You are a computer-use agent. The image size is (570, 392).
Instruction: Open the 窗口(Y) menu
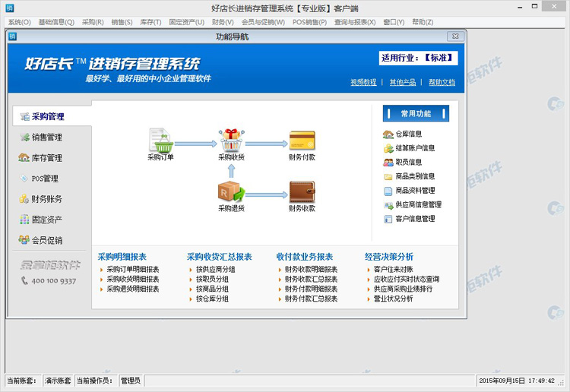coord(394,22)
